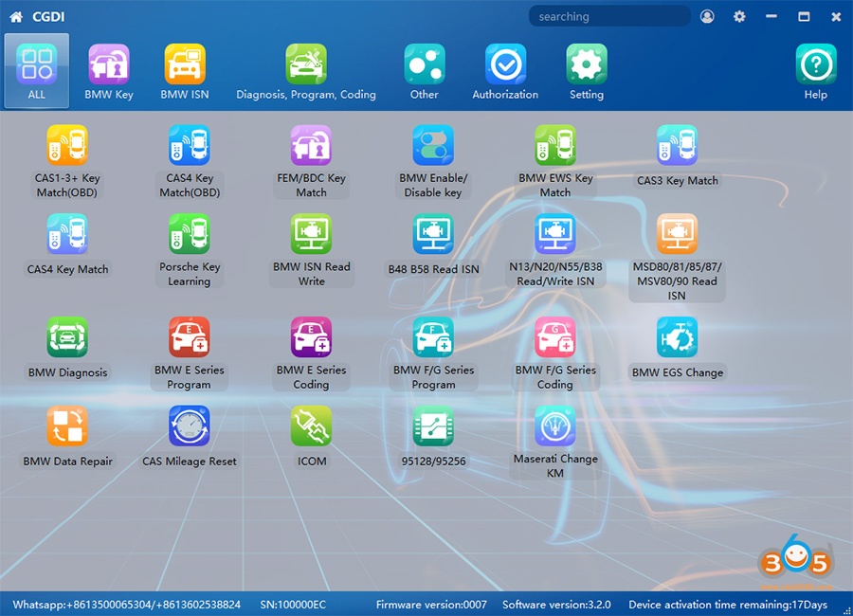This screenshot has height=616, width=853.
Task: Open Maserati Change KM function
Action: point(555,426)
